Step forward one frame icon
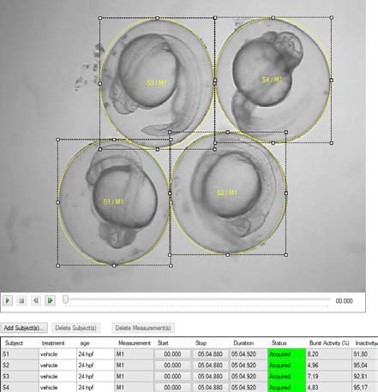This screenshot has height=392, width=378. tap(50, 301)
